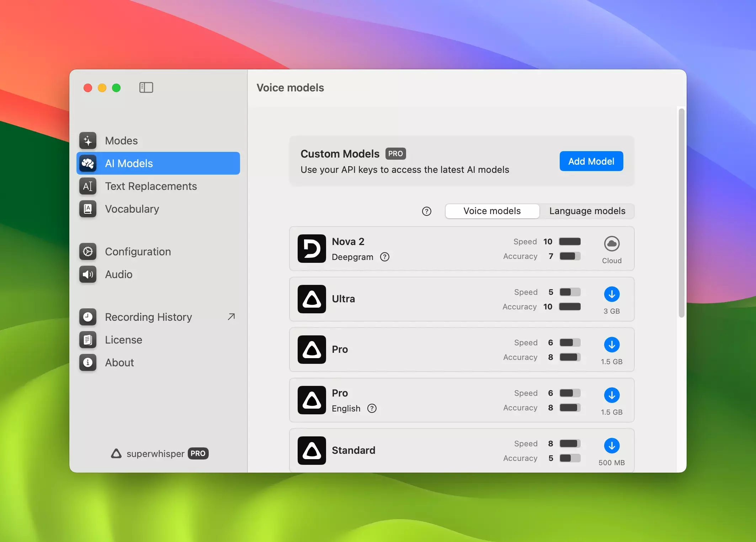Open Recording History window
The image size is (756, 542).
pos(148,317)
